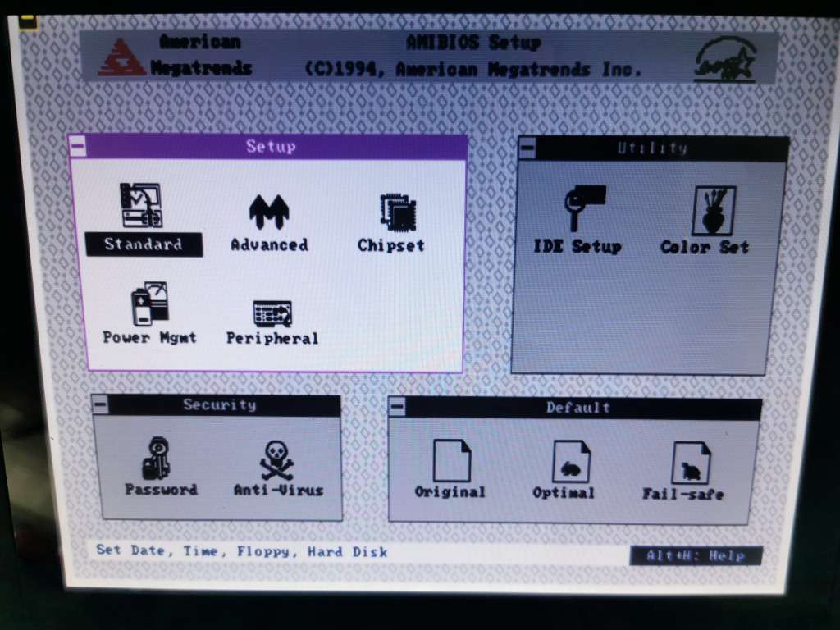The width and height of the screenshot is (840, 630).
Task: Select the Peripheral setup icon
Action: coord(272,313)
